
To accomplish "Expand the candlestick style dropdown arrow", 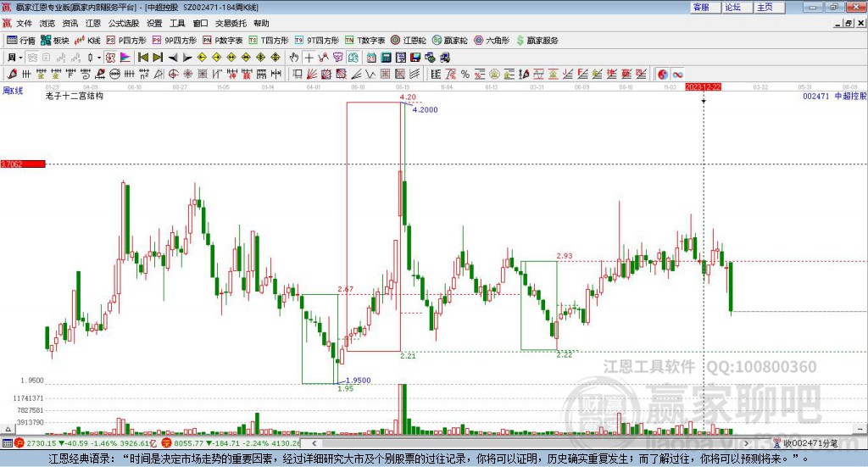I will click(x=99, y=58).
